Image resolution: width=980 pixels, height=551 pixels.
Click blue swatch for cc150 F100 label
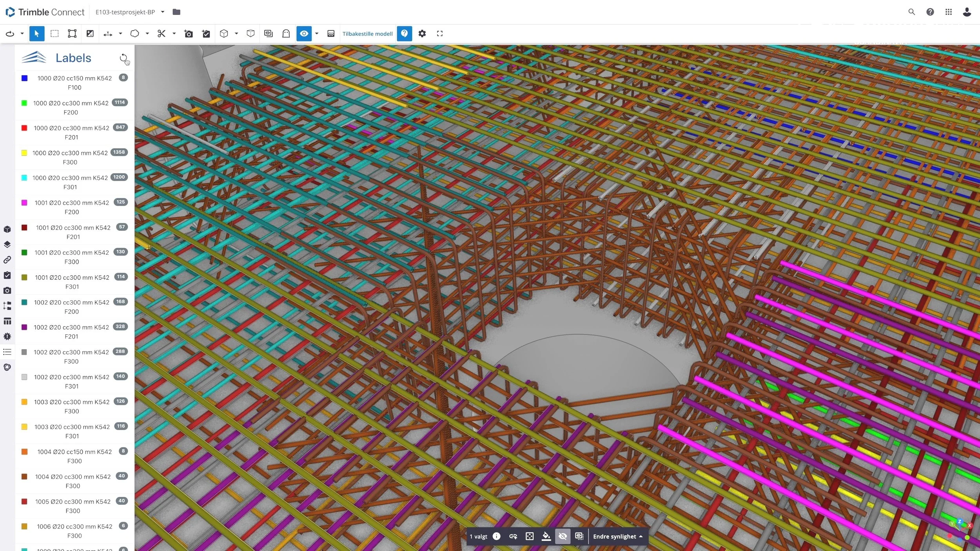pyautogui.click(x=24, y=78)
